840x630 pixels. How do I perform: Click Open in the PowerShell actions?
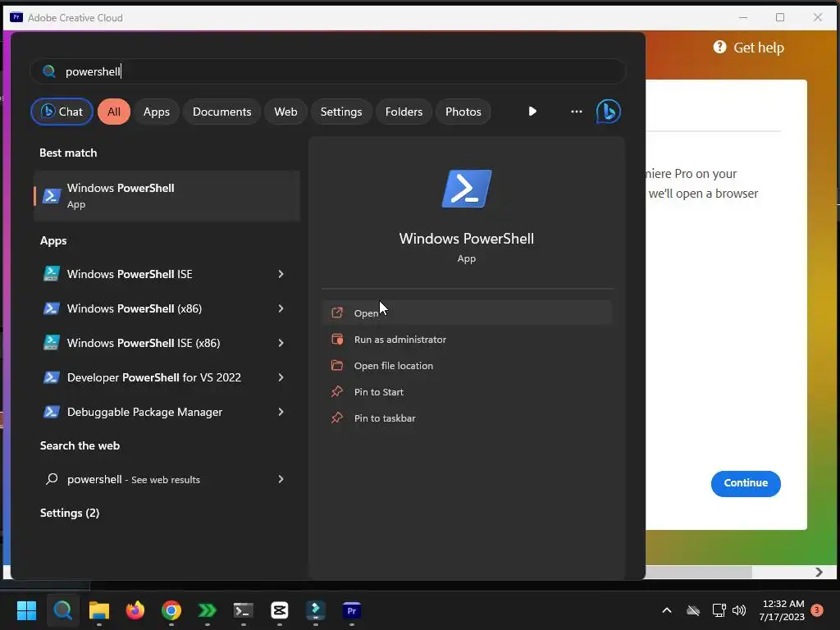coord(467,313)
